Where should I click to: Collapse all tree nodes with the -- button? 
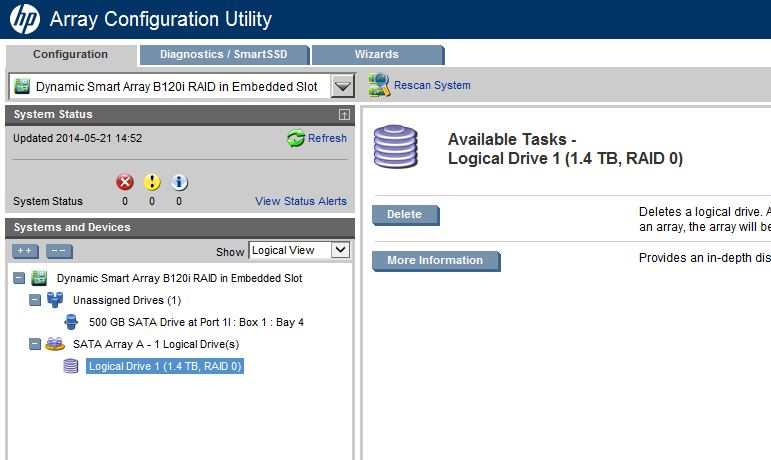click(59, 251)
